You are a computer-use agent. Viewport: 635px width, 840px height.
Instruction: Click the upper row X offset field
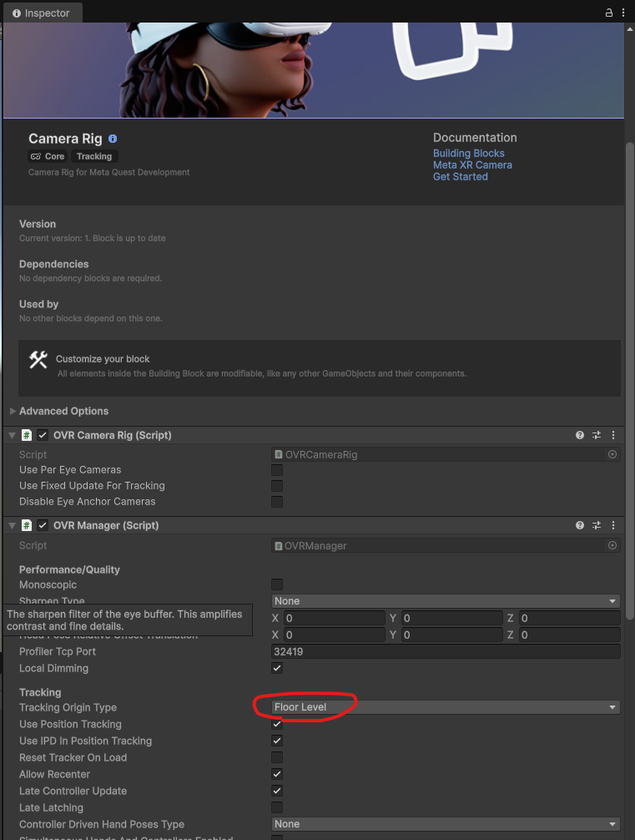334,618
